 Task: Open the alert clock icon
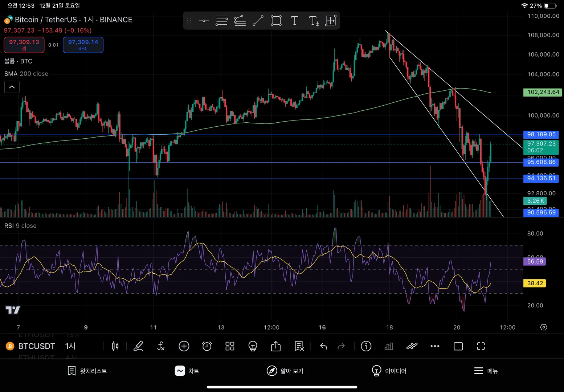point(207,346)
